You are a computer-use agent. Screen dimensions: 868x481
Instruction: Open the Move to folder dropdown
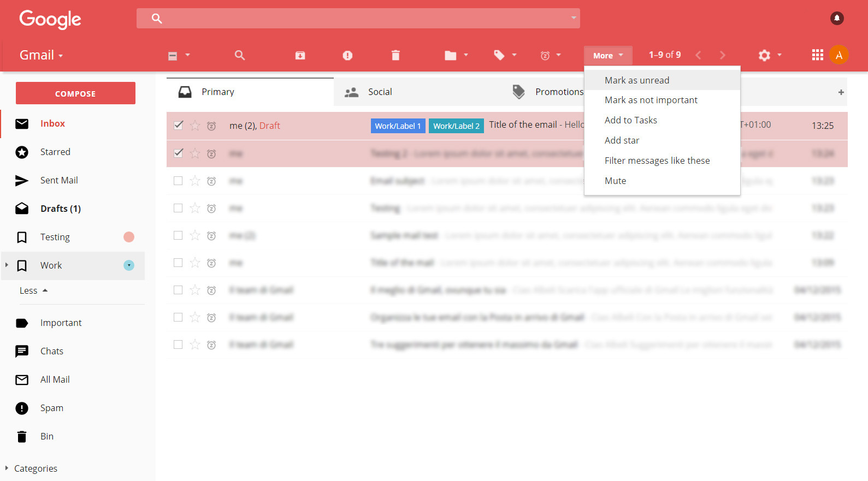[x=456, y=55]
